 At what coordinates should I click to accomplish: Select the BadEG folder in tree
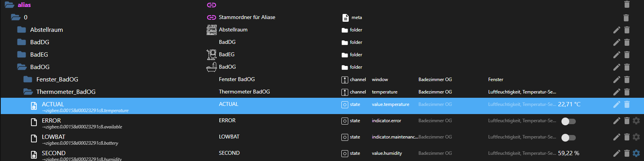coord(39,55)
